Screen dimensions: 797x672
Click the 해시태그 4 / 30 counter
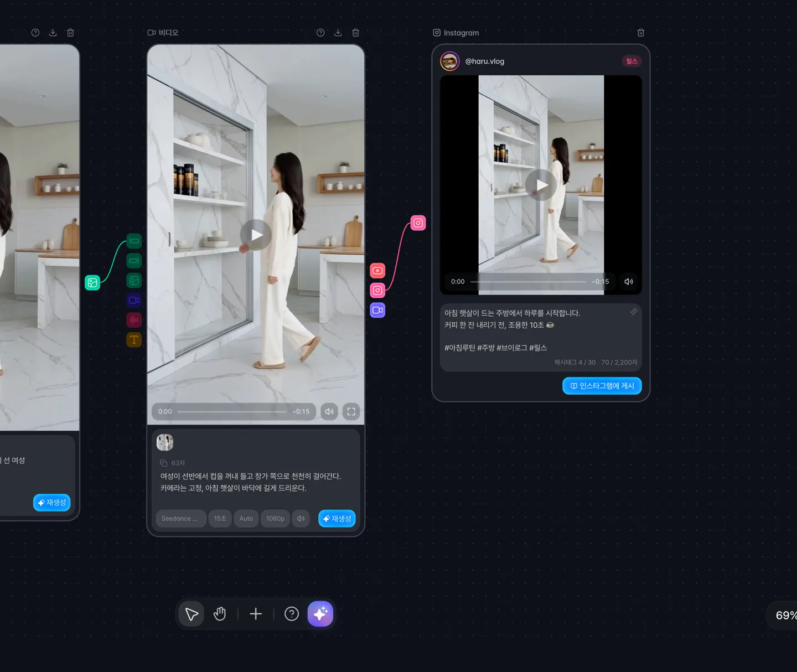pos(575,363)
